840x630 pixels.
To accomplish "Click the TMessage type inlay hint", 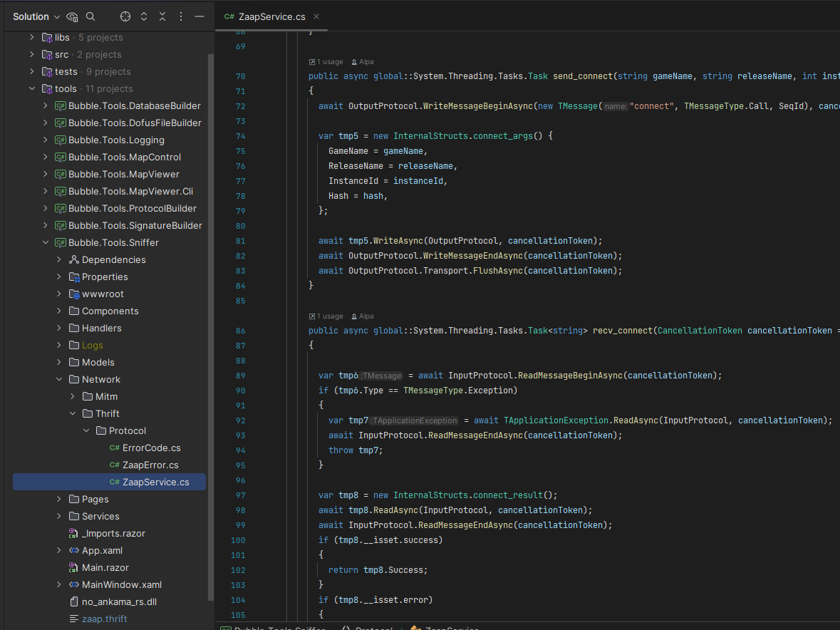I will 381,376.
